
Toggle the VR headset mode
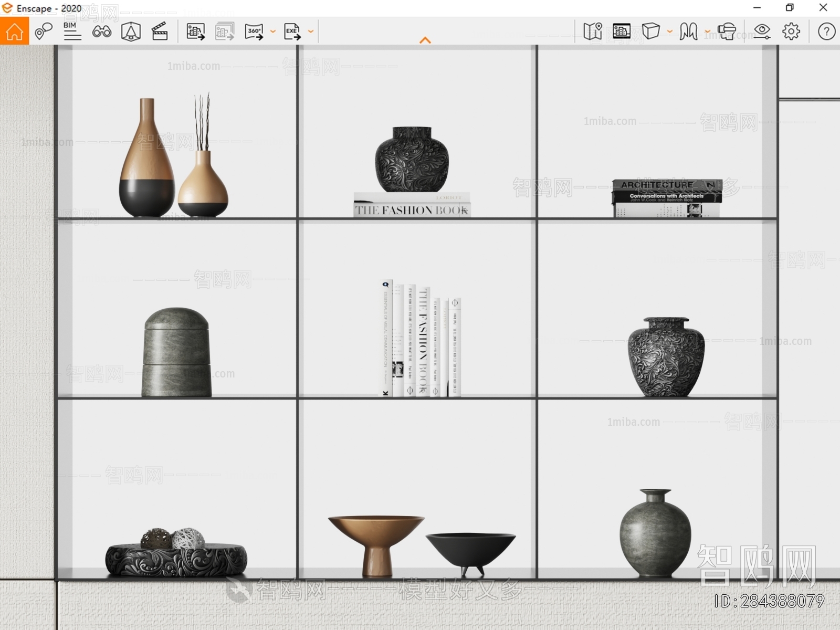[727, 31]
